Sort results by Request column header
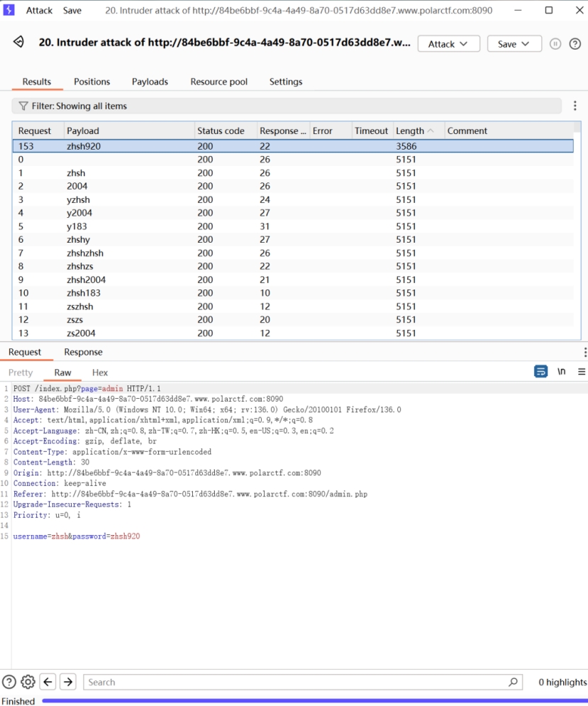The height and width of the screenshot is (706, 588). tap(38, 131)
